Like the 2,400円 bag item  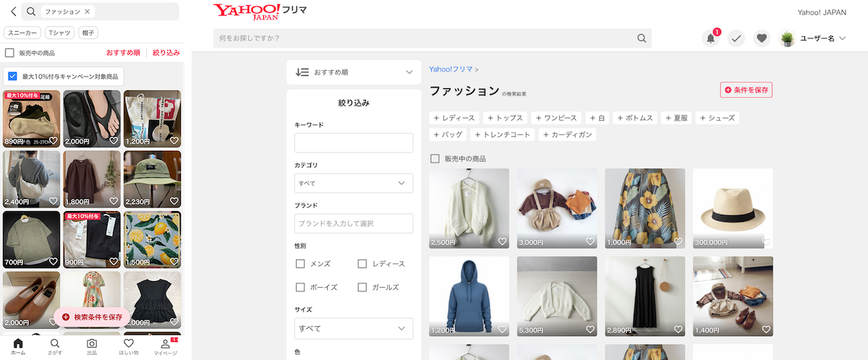(53, 202)
